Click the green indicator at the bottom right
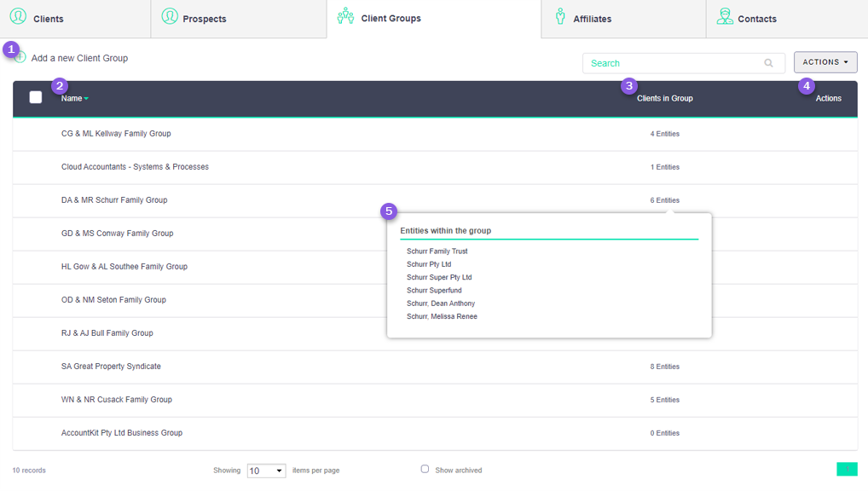 click(x=847, y=469)
